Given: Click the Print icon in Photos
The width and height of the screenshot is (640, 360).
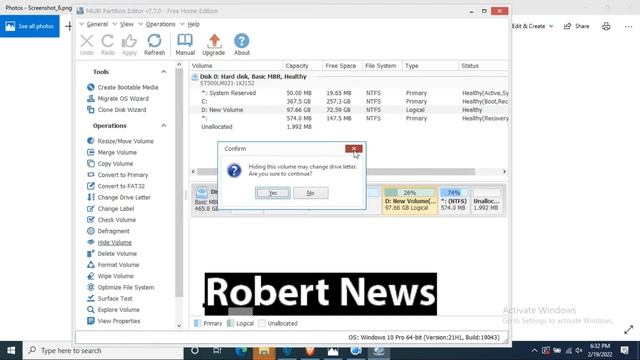Looking at the screenshot, I should coord(606,26).
